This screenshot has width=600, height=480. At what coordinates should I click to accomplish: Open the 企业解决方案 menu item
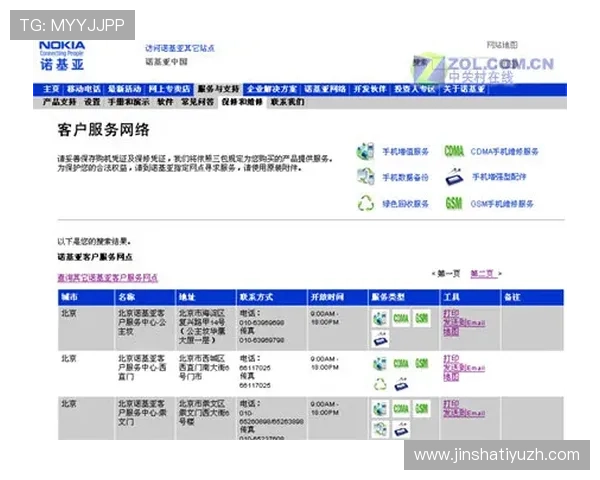tap(272, 89)
